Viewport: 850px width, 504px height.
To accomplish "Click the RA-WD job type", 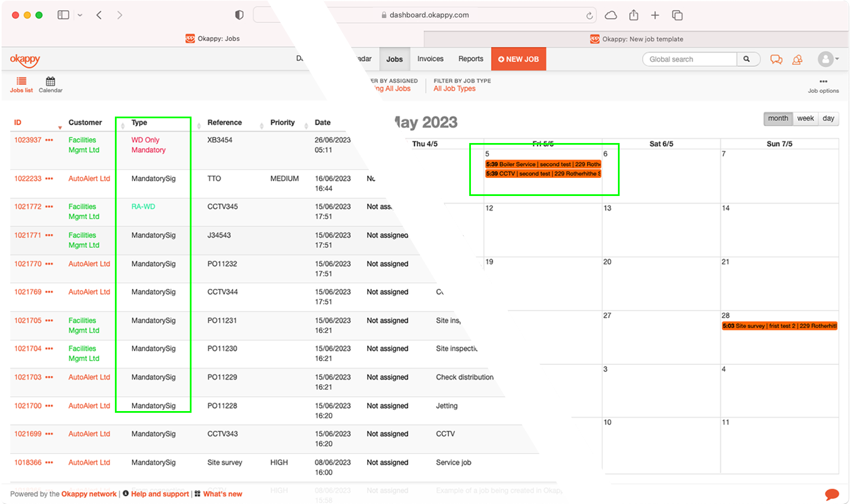I will pyautogui.click(x=143, y=207).
